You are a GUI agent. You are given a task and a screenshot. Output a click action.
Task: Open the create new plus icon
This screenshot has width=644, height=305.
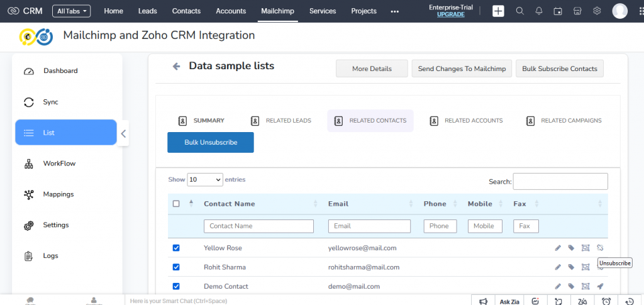coord(498,11)
